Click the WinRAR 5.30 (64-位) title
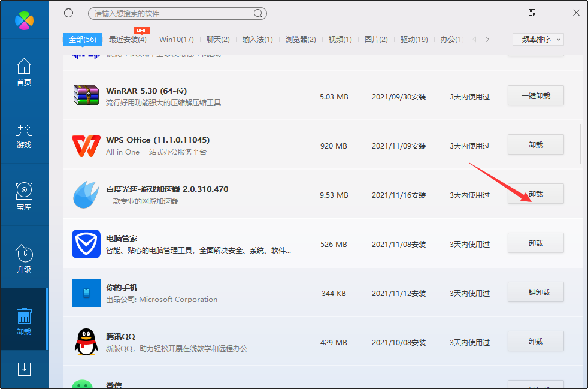Viewport: 588px width, 389px height. [x=146, y=91]
